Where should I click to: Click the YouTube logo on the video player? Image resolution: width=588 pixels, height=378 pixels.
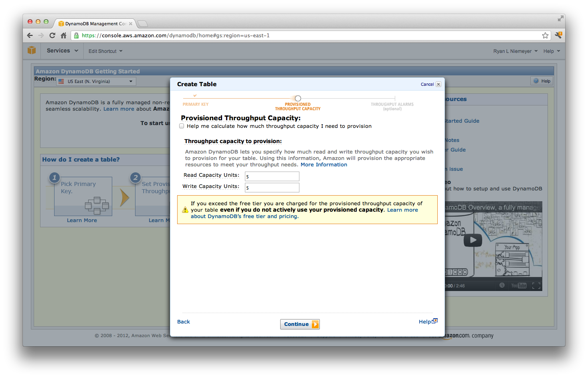point(519,286)
